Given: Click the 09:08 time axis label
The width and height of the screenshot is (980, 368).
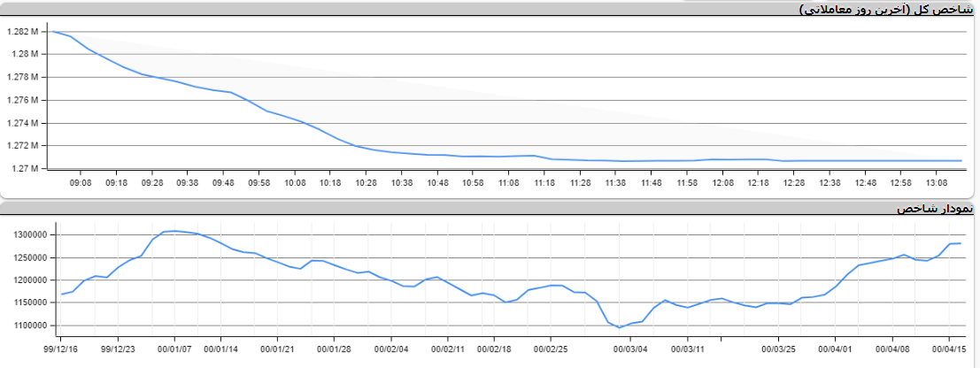Looking at the screenshot, I should 81,182.
